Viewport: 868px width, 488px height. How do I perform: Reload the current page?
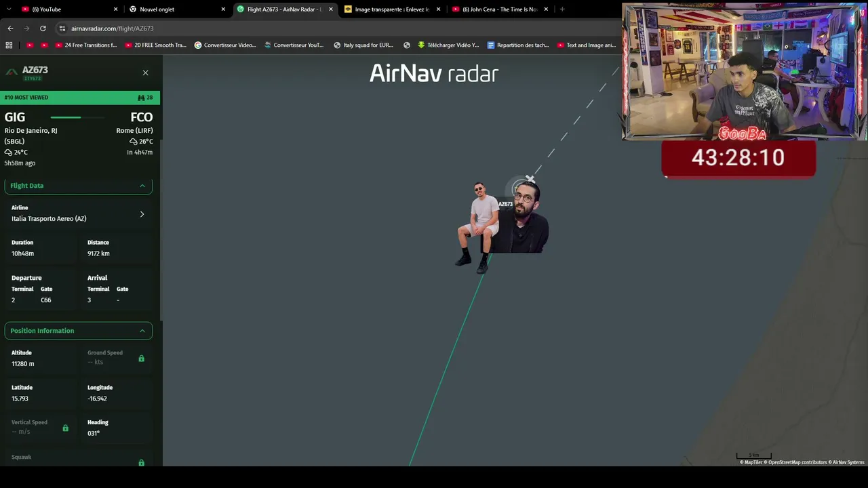point(43,28)
